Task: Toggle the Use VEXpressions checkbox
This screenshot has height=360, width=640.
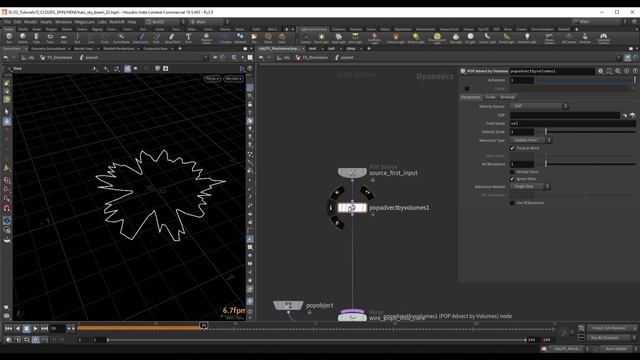Action: (x=512, y=203)
